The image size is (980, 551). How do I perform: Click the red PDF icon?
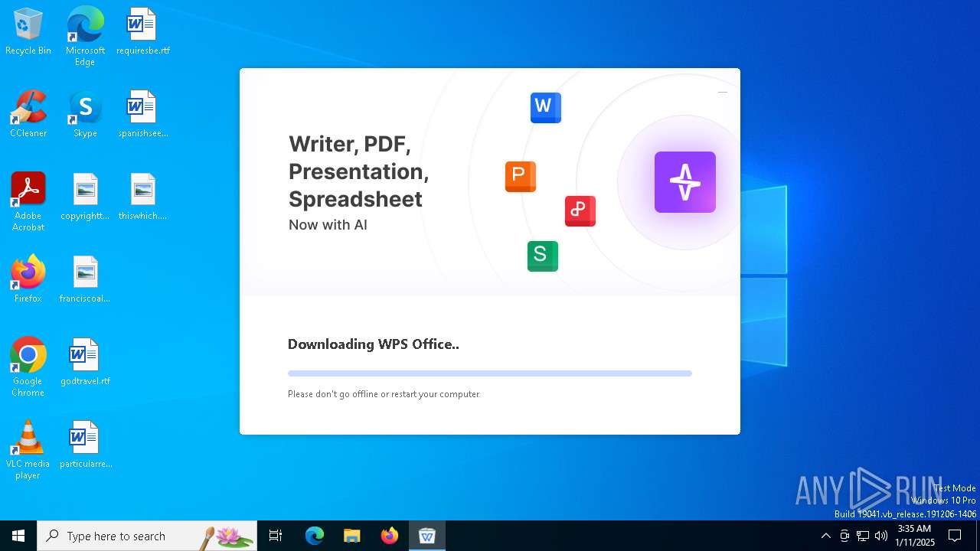(580, 211)
